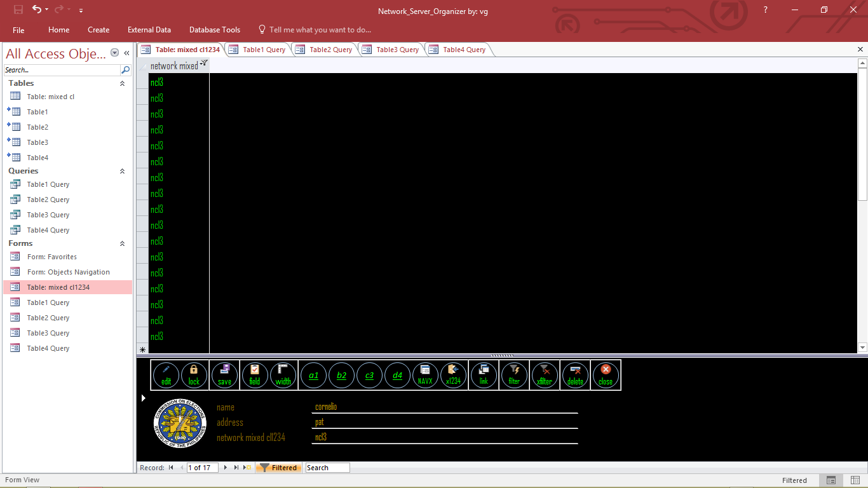The height and width of the screenshot is (488, 868).
Task: Open the Database Tools ribbon tab
Action: click(x=215, y=30)
